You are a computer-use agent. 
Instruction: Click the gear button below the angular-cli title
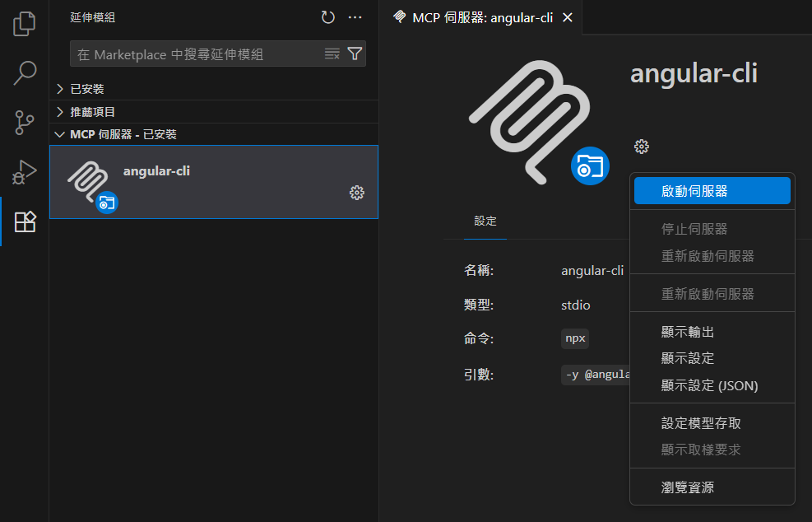click(x=641, y=147)
